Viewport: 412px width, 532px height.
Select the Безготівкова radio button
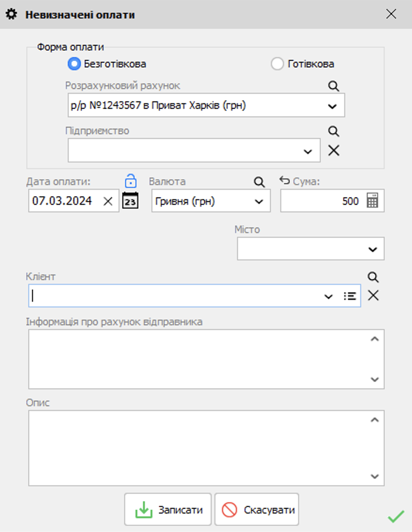(x=74, y=64)
